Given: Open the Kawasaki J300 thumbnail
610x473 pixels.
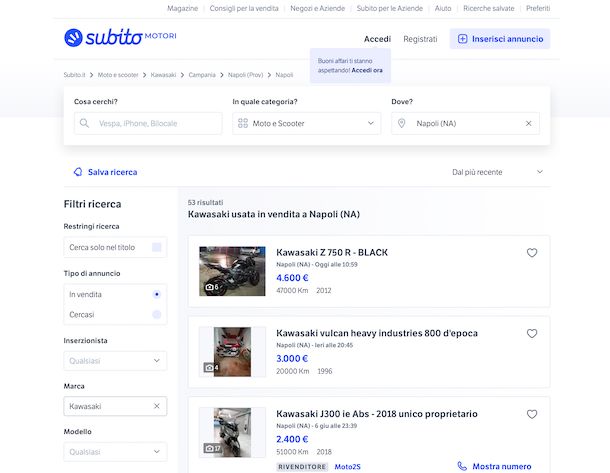Looking at the screenshot, I should 232,432.
